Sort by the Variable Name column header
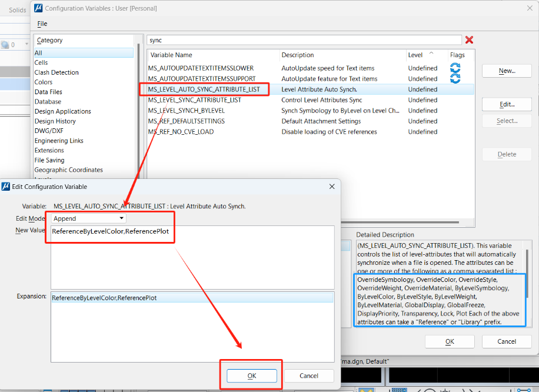The width and height of the screenshot is (539, 392). 212,55
